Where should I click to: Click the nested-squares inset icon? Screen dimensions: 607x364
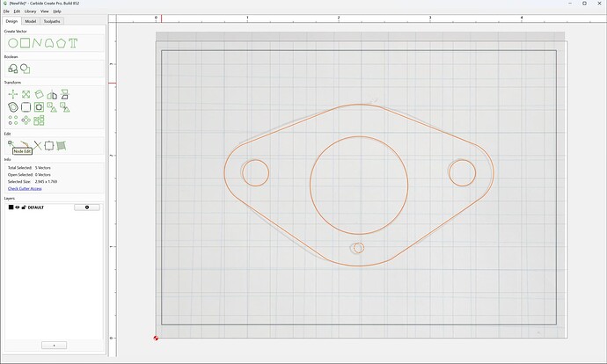(x=39, y=107)
